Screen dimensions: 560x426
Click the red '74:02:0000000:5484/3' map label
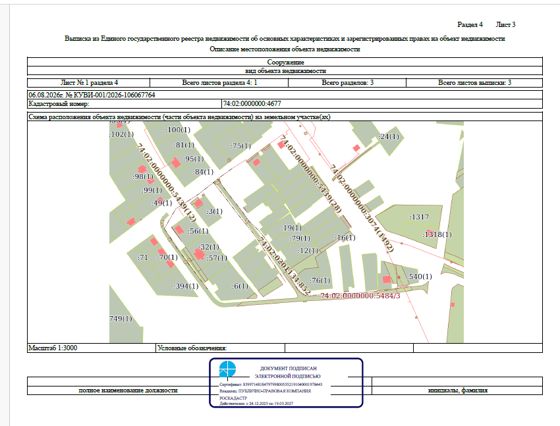coord(360,296)
